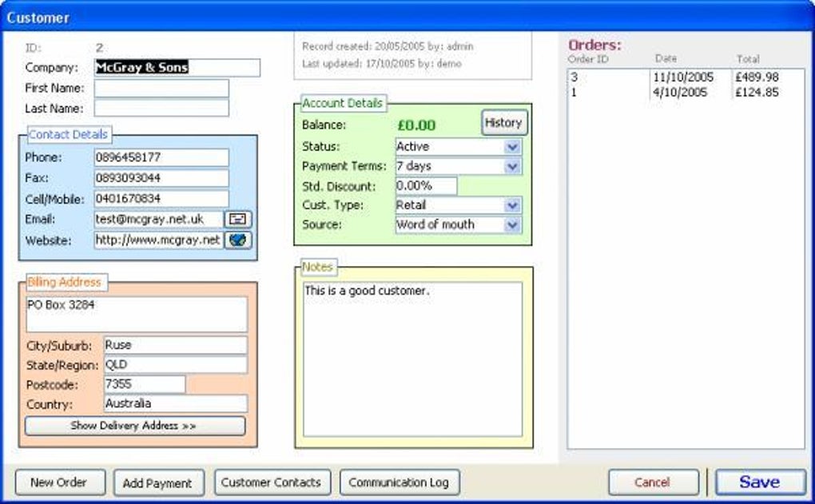Click the Country field

click(176, 403)
